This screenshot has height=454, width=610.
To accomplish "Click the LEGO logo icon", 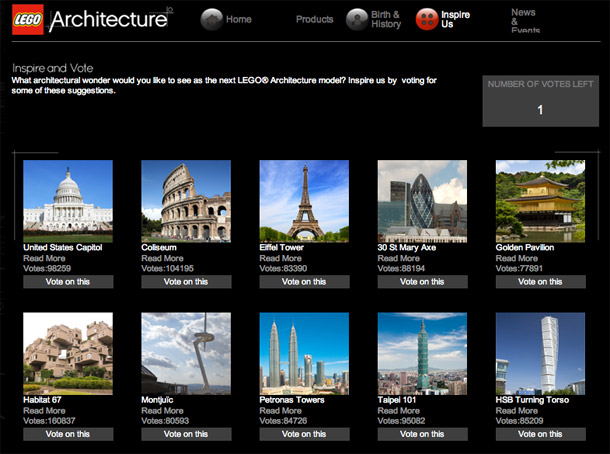I will tap(28, 20).
